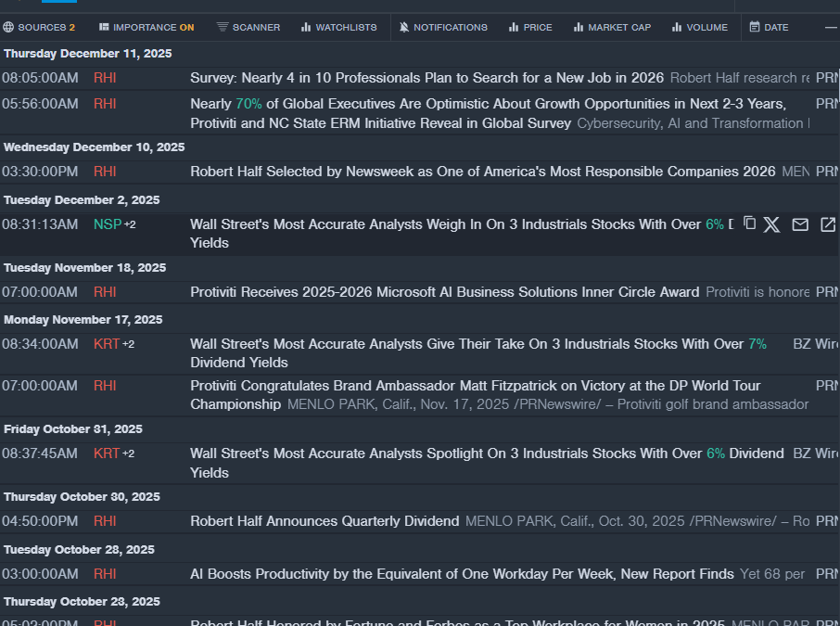Email the NSP news headline

tap(800, 224)
